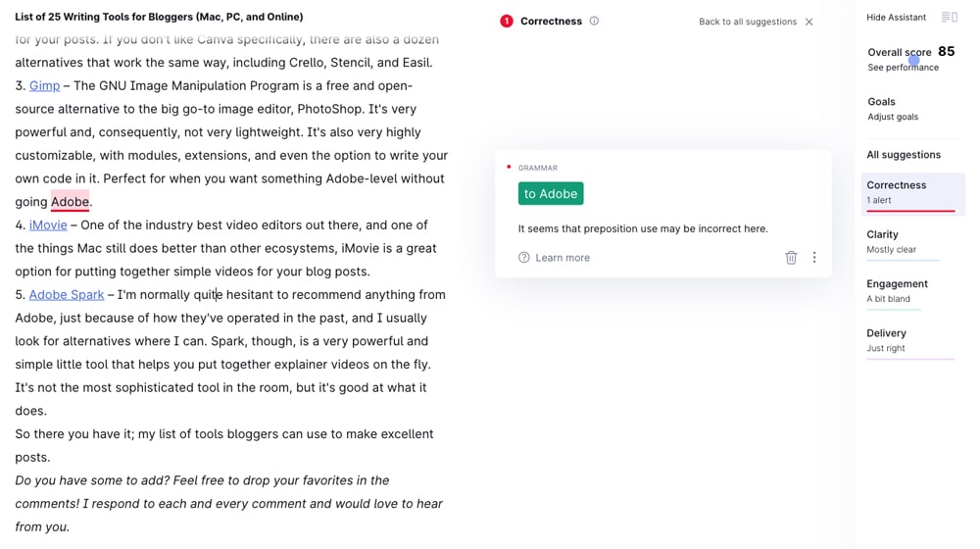Delete the grammar suggestion with the trash icon

coord(791,258)
